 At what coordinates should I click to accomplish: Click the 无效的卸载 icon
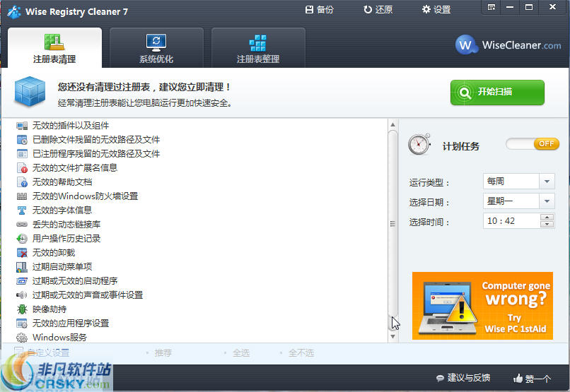pyautogui.click(x=22, y=253)
